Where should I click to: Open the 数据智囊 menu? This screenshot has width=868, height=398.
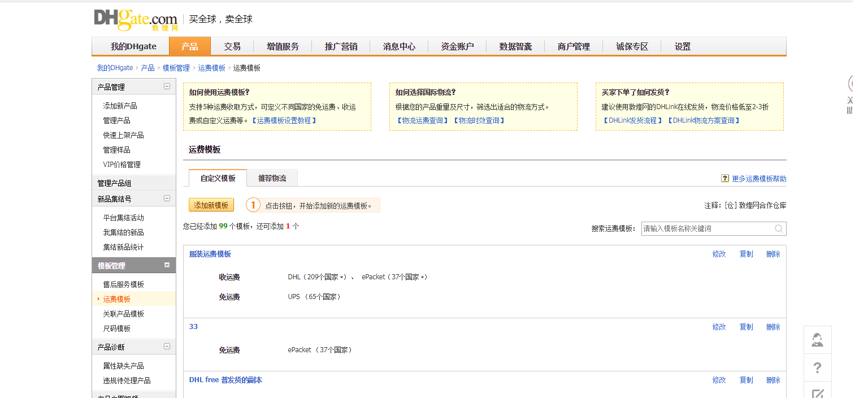coord(517,46)
